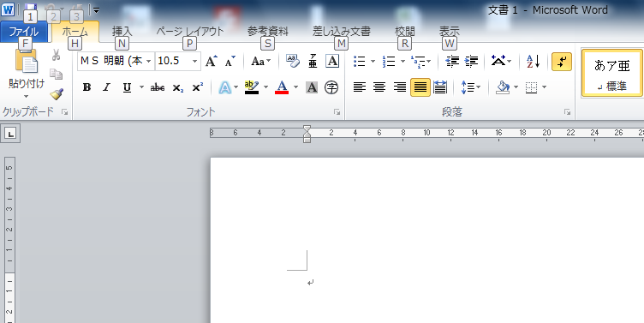The width and height of the screenshot is (644, 323).
Task: Open the クリップボード dialog launcher
Action: click(x=64, y=111)
